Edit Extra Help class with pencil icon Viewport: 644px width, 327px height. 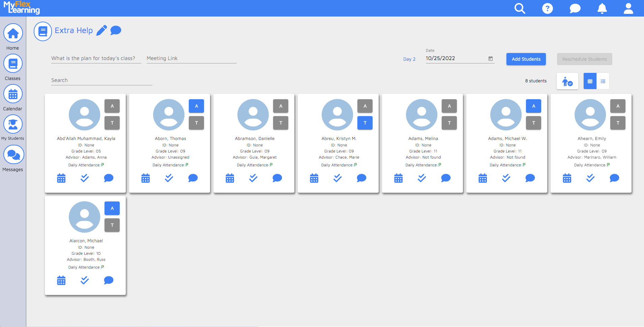tap(101, 30)
